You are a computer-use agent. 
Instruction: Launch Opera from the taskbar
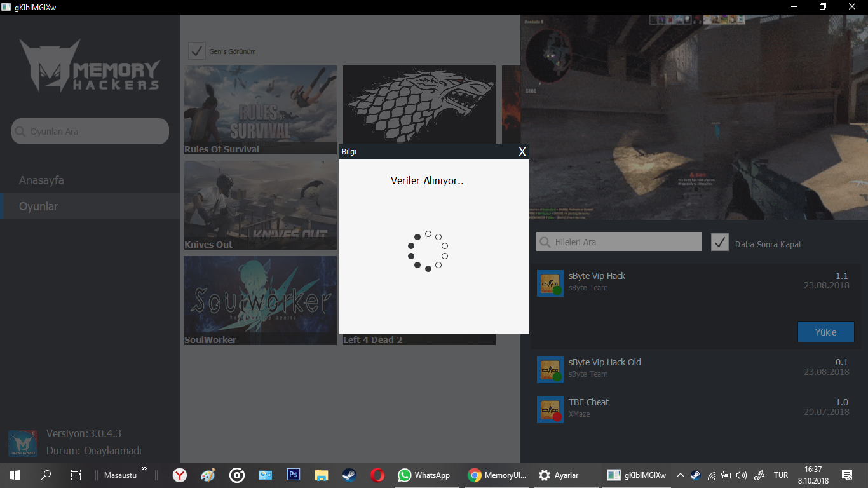[377, 475]
